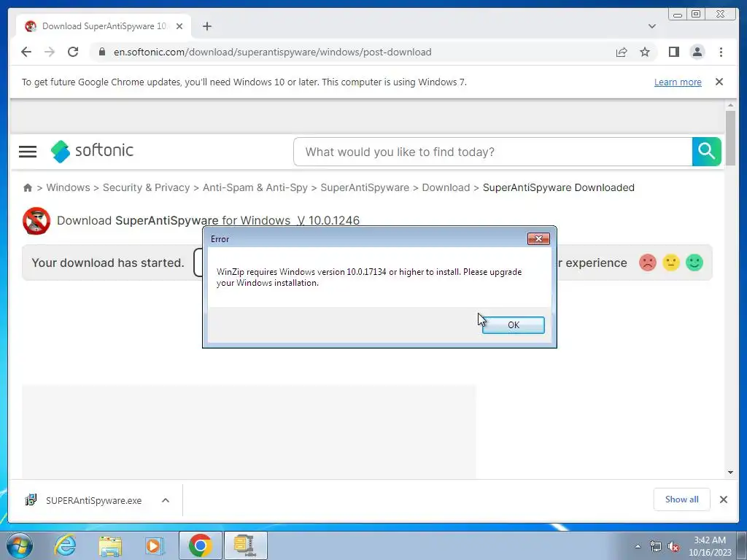Open SuperAntiSpyware breadcrumb link
Viewport: 747px width, 560px height.
365,187
